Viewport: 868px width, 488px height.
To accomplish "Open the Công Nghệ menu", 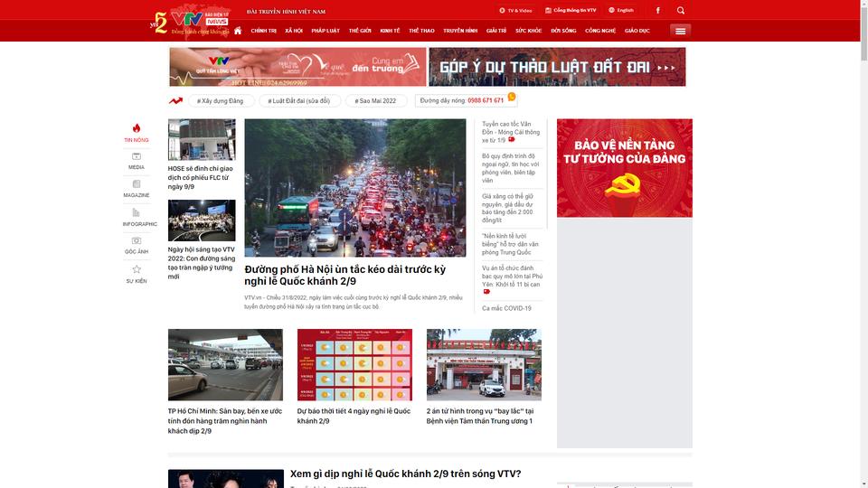I will click(600, 31).
